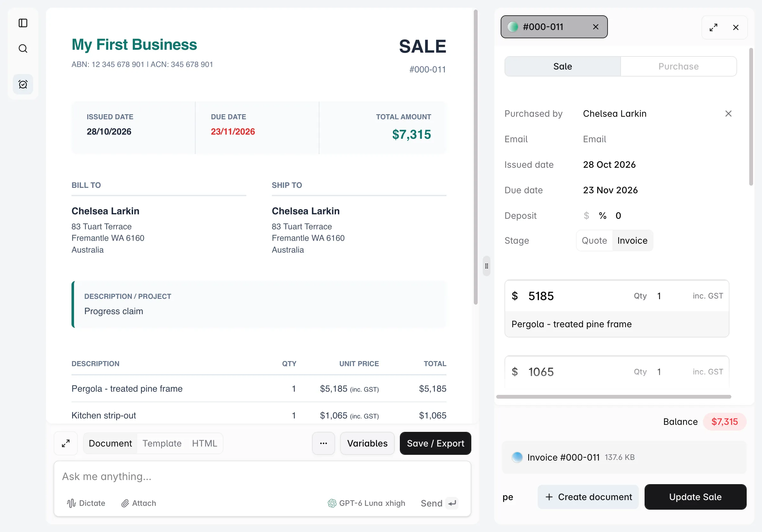Toggle inc. GST on 5185 item
Viewport: 762px width, 532px height.
(707, 296)
